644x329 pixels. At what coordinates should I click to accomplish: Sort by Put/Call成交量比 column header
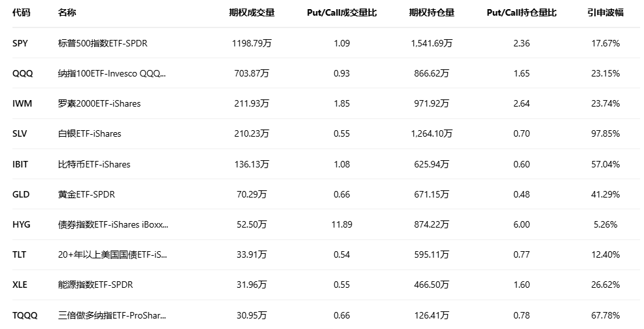(341, 12)
